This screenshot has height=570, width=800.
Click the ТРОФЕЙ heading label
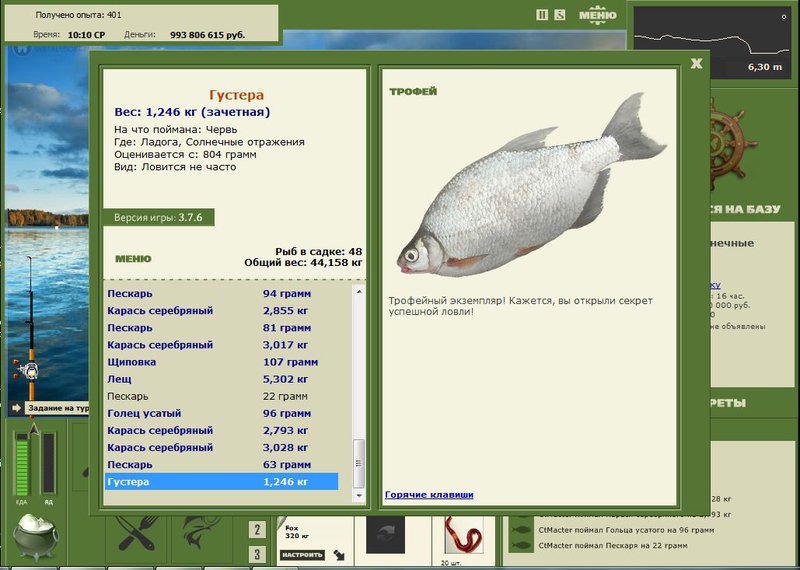(x=413, y=92)
